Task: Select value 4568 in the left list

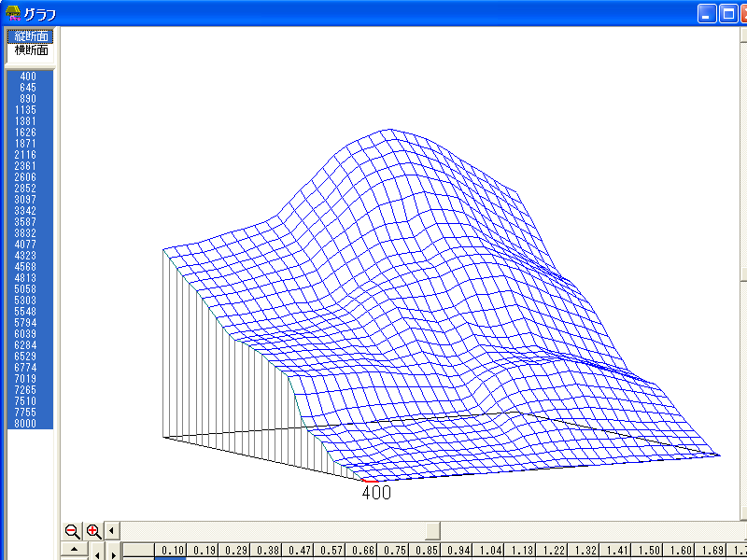Action: click(30, 267)
